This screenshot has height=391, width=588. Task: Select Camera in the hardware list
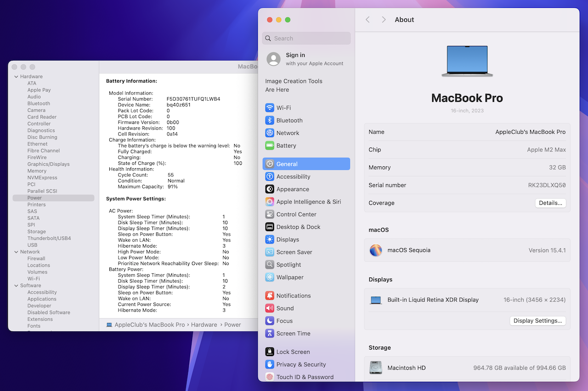(36, 110)
